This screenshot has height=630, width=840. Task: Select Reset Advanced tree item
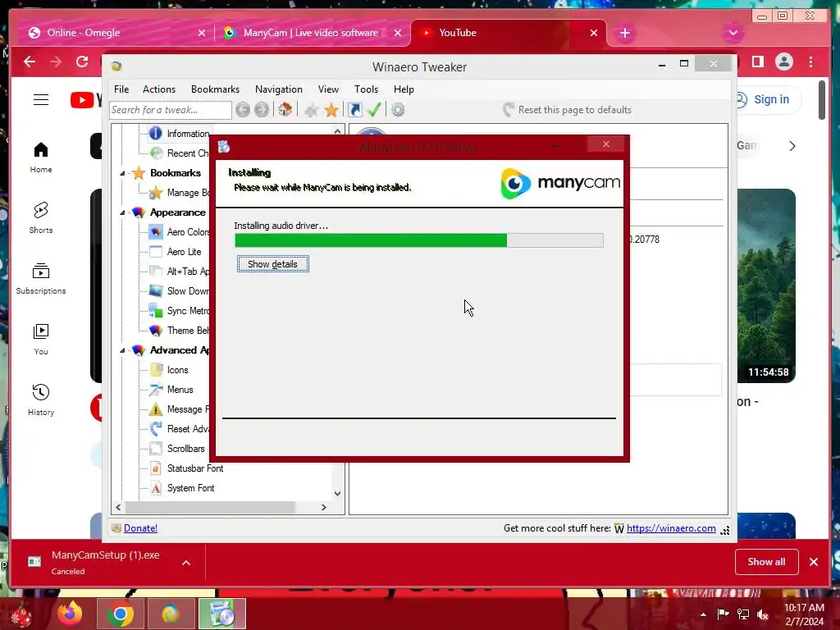click(x=180, y=429)
